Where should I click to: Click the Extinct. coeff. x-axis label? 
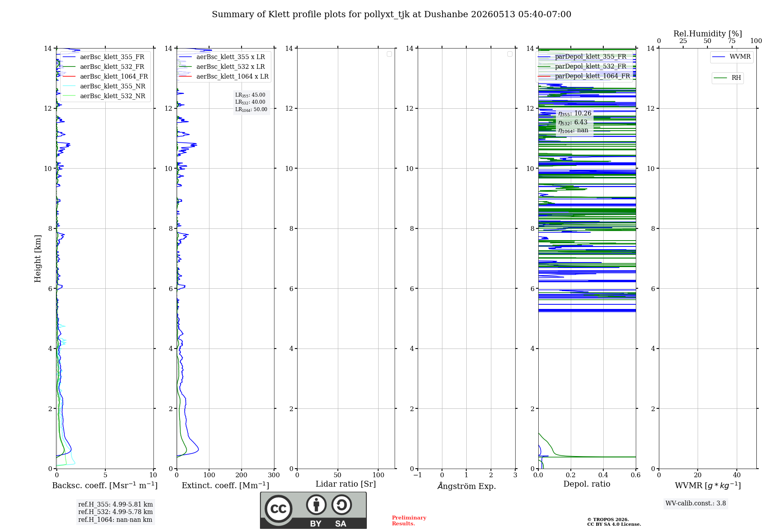point(226,485)
